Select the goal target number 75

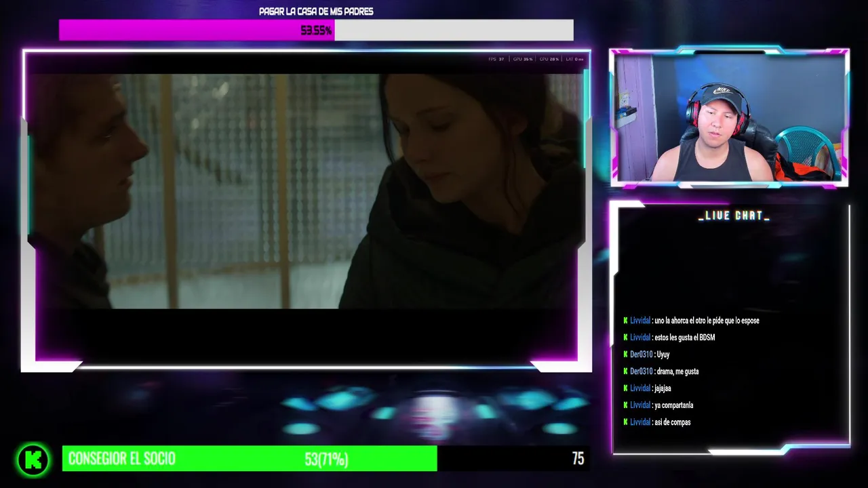(x=578, y=459)
